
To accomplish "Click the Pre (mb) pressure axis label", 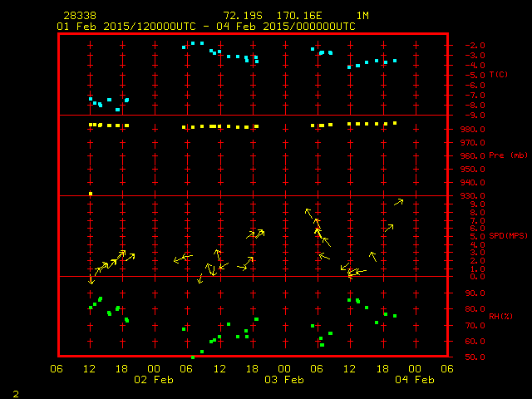I will [508, 155].
